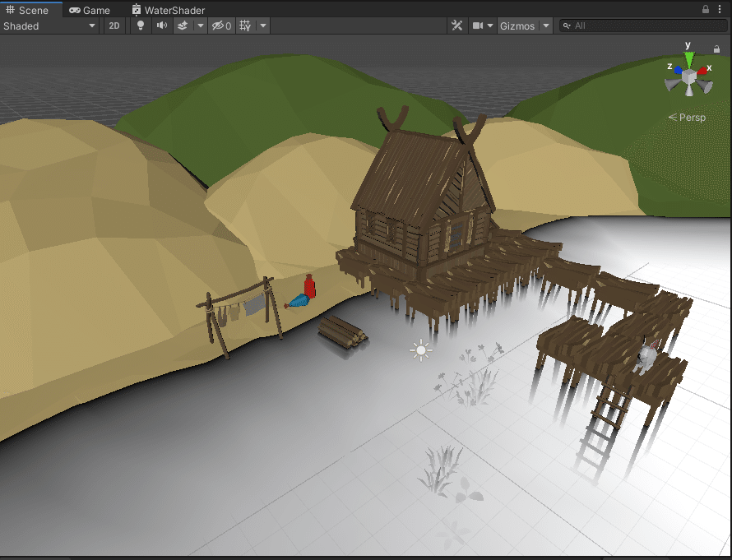Open the Shaded draw mode dropdown
The width and height of the screenshot is (732, 560).
pyautogui.click(x=49, y=25)
